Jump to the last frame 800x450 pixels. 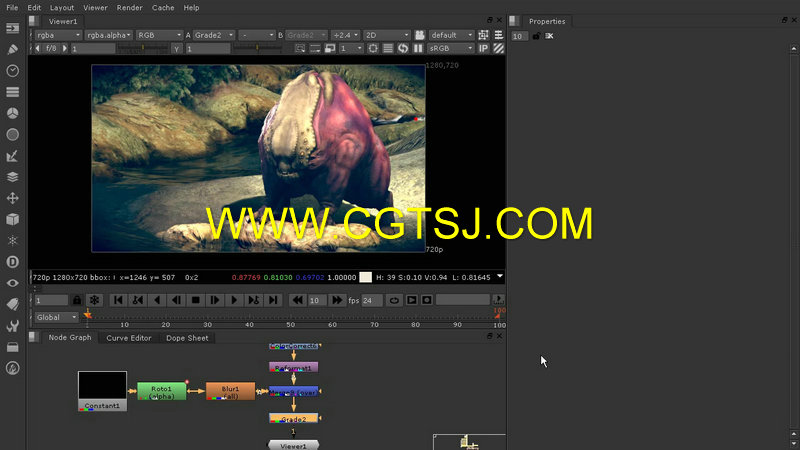[x=273, y=300]
